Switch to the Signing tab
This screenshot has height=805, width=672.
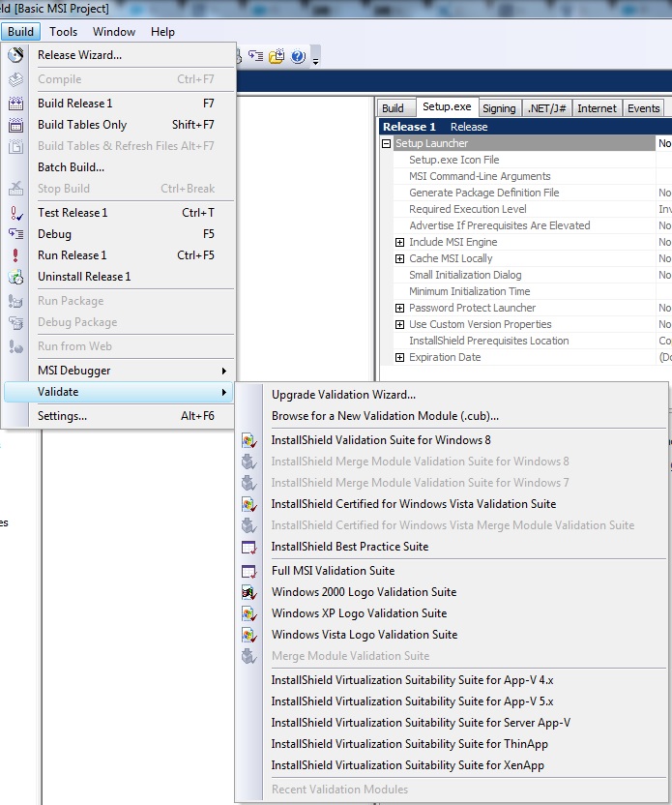point(499,108)
